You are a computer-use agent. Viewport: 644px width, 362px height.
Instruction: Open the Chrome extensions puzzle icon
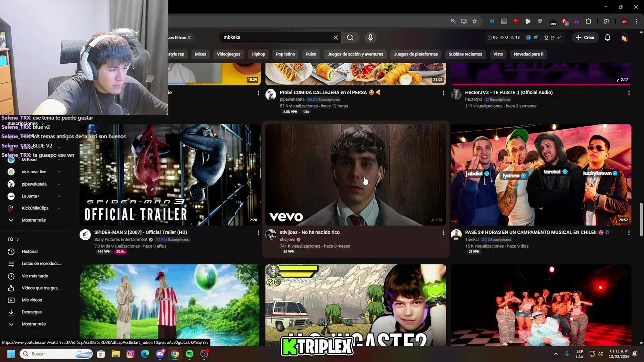(589, 21)
